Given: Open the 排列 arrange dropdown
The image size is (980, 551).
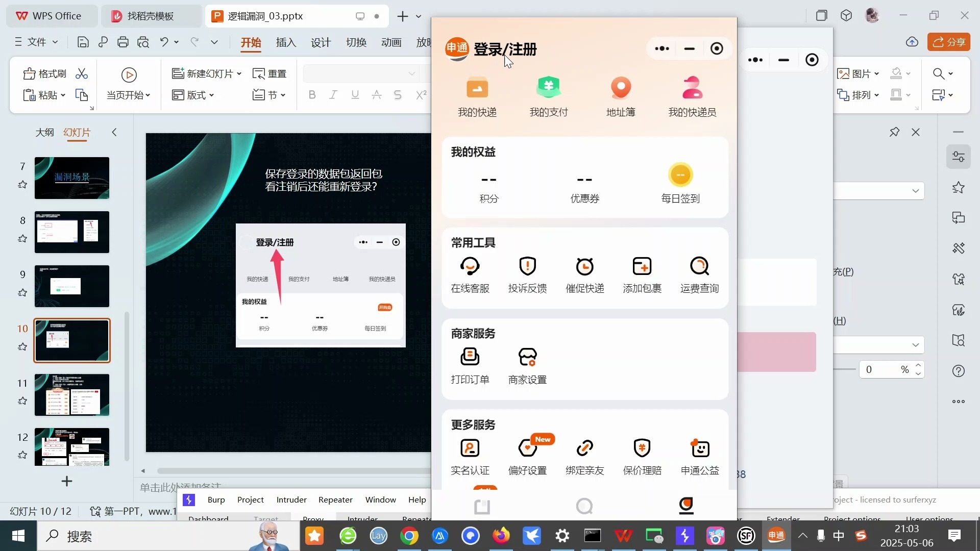Looking at the screenshot, I should (876, 95).
